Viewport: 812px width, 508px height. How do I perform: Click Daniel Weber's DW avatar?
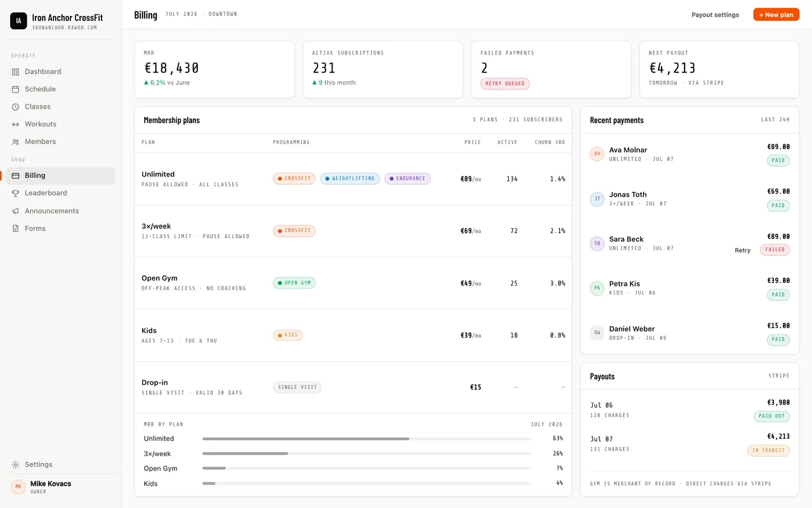597,333
